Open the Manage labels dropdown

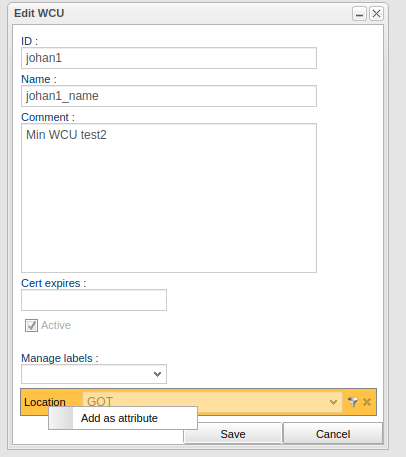(x=94, y=374)
